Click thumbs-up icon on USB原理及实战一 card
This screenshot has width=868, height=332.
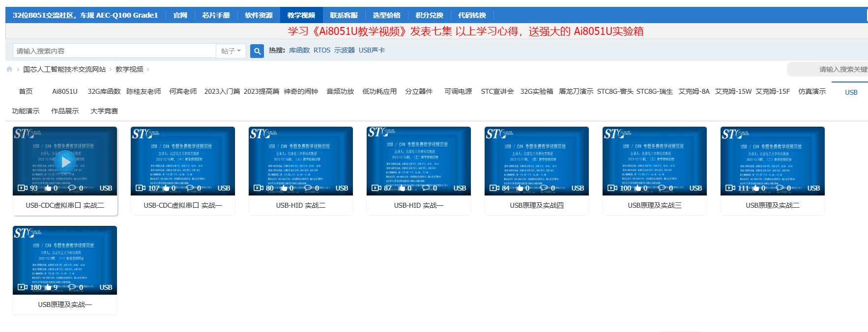[x=48, y=287]
